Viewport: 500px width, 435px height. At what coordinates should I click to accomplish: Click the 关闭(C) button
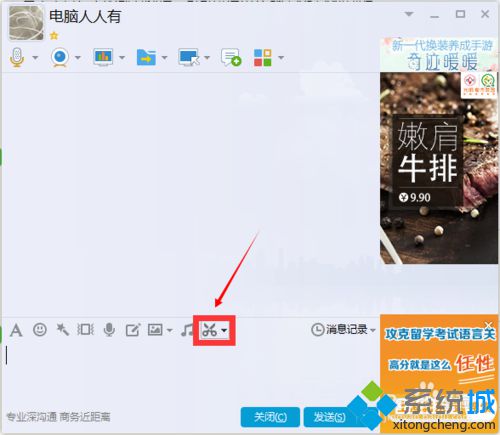pos(270,417)
